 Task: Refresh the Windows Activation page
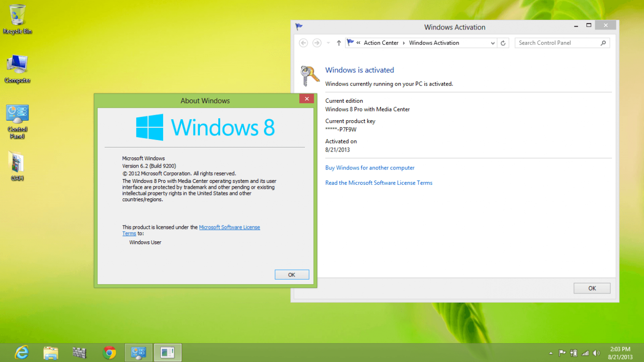pos(503,43)
